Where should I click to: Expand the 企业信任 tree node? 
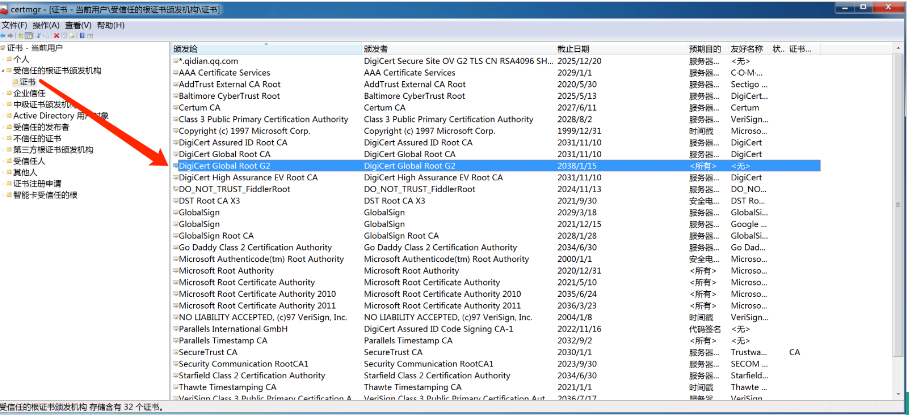[x=3, y=93]
